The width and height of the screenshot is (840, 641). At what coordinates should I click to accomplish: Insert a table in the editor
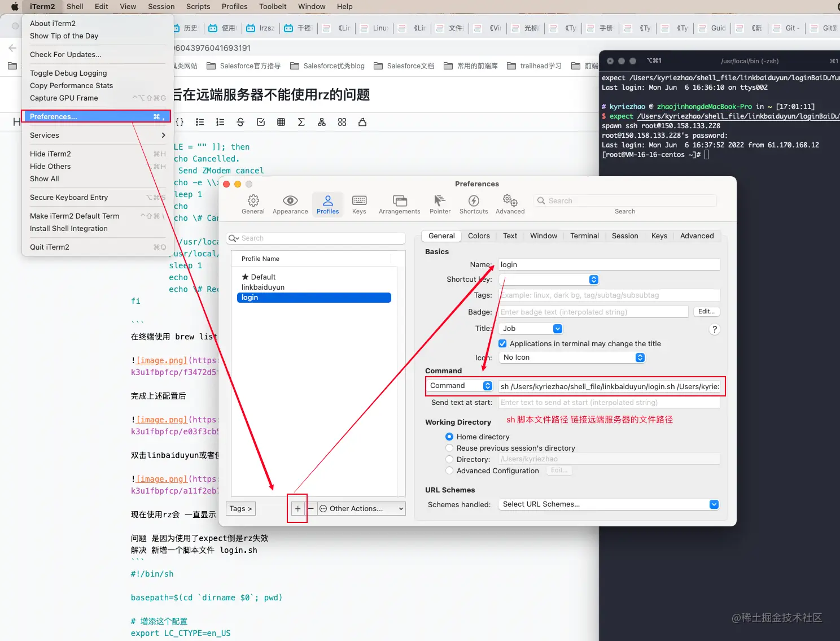point(281,122)
